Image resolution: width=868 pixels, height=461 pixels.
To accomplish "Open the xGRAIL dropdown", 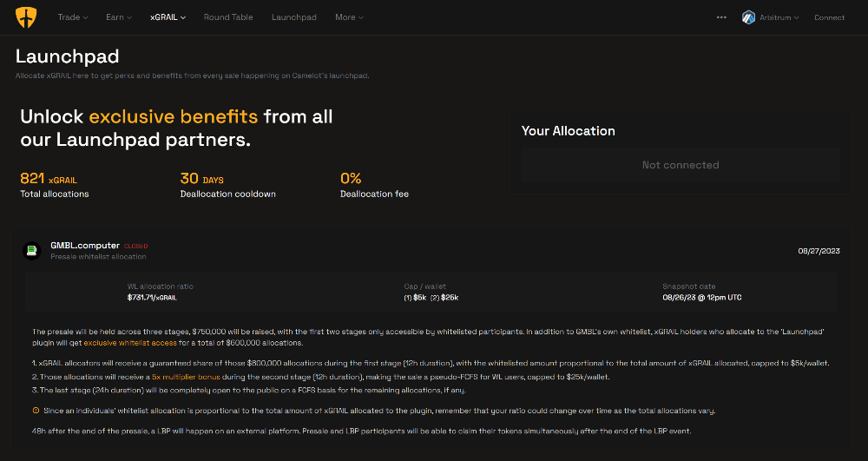I will point(168,17).
